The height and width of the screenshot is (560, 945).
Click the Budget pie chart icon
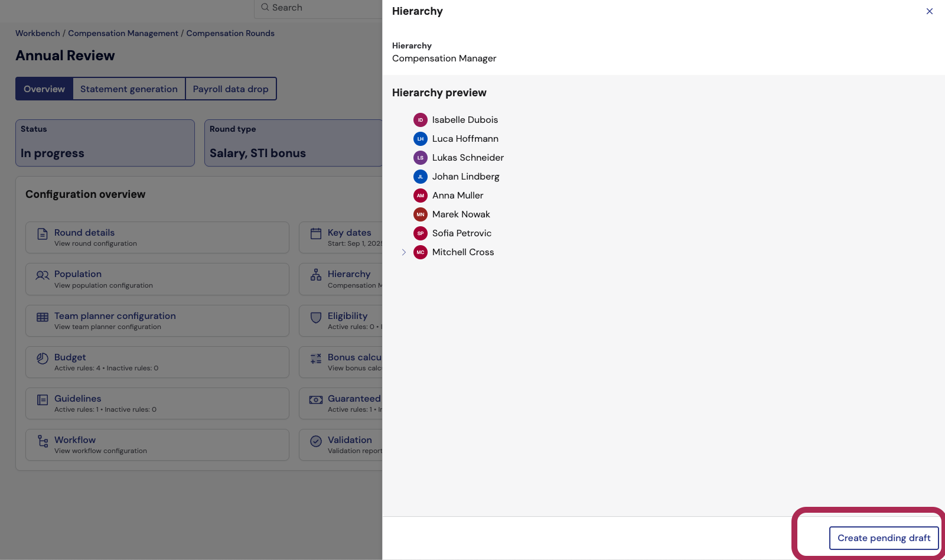(x=43, y=359)
